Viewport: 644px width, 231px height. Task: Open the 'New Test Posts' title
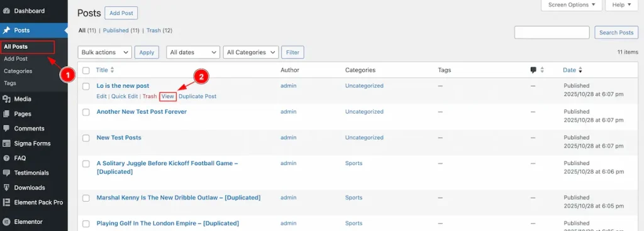pyautogui.click(x=119, y=137)
